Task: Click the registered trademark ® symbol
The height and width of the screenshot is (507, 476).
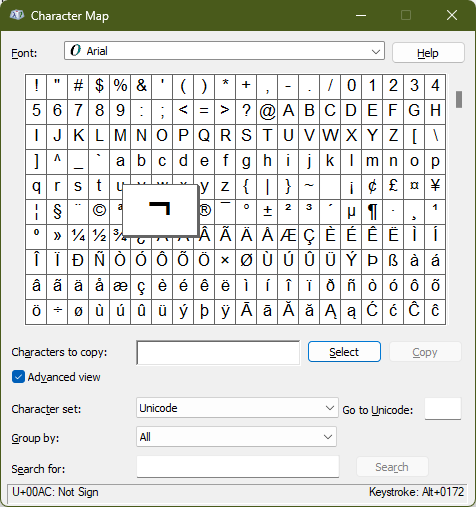Action: pos(205,211)
